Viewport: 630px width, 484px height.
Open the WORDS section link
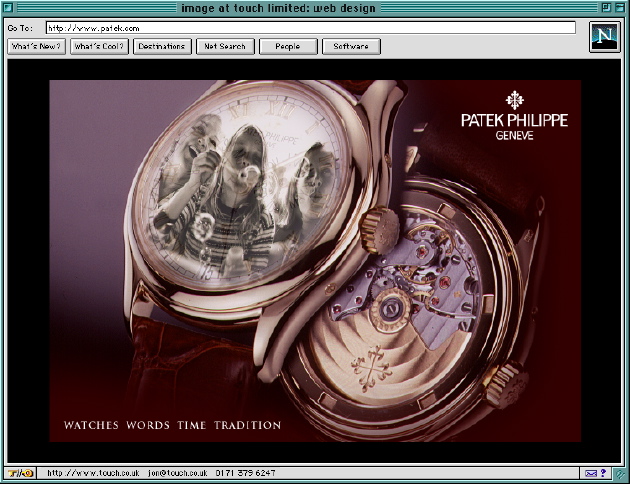tap(148, 425)
